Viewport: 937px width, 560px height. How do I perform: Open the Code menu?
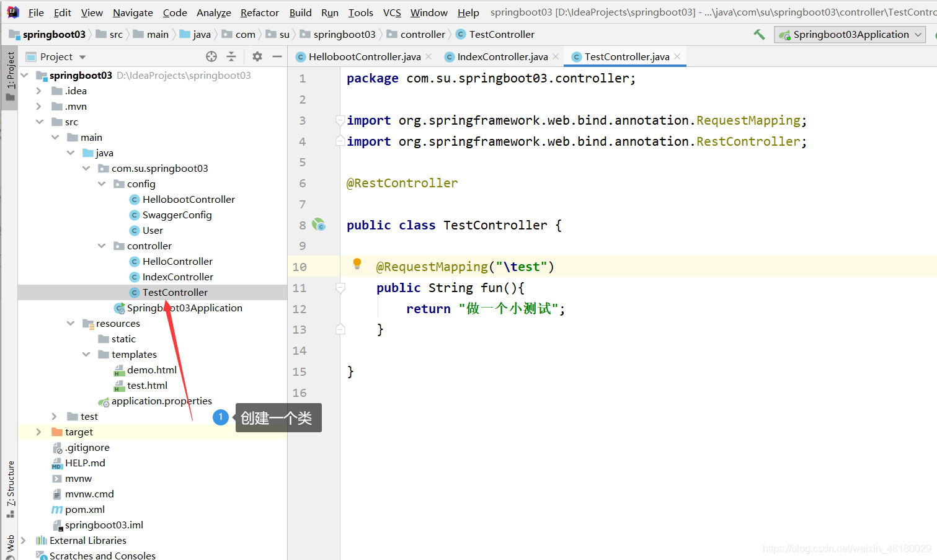pyautogui.click(x=175, y=12)
